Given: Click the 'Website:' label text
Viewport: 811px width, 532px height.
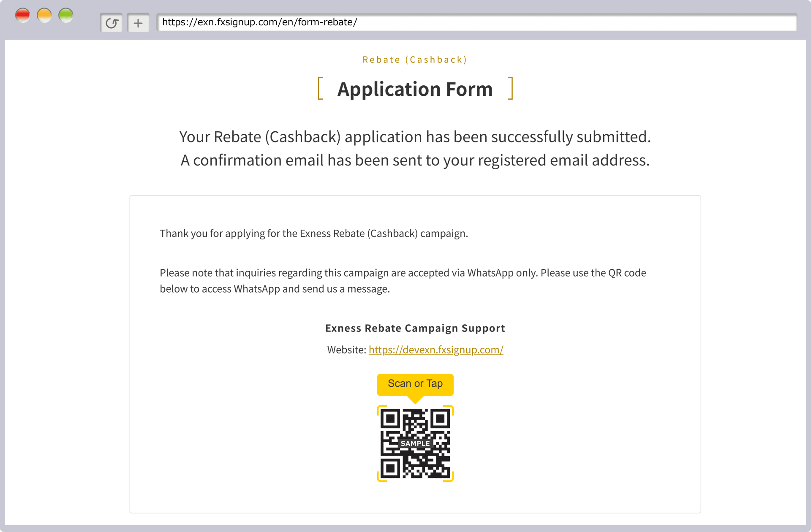Looking at the screenshot, I should click(347, 350).
